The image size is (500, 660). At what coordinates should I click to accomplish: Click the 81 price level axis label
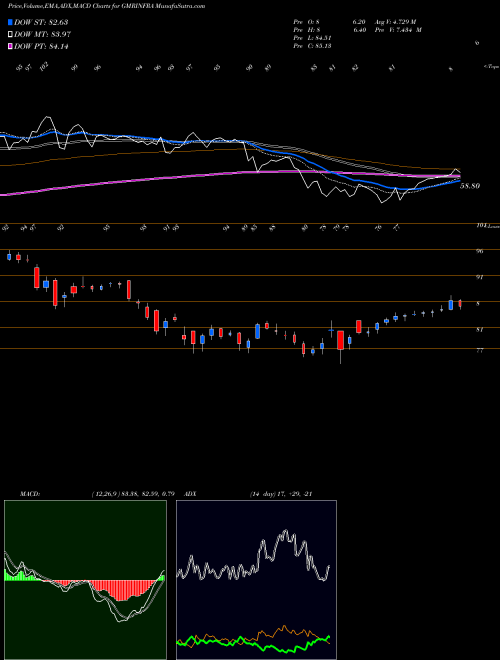tap(479, 330)
